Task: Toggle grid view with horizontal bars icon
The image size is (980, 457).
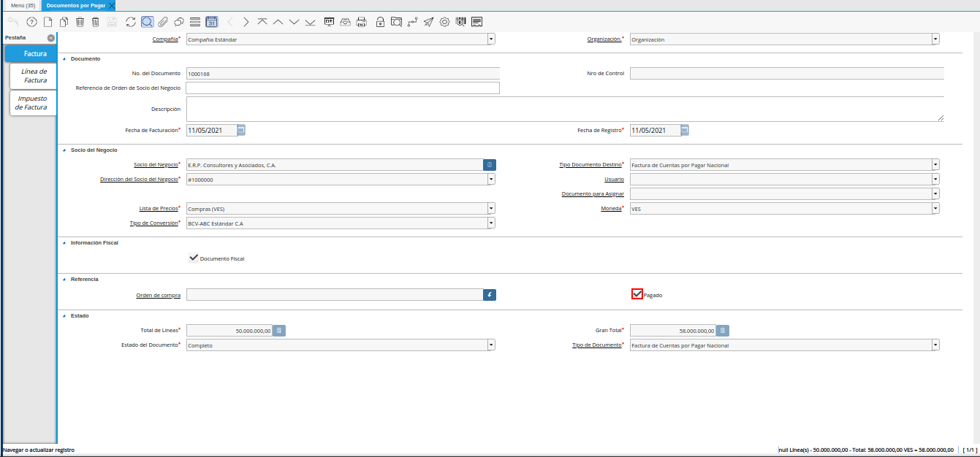Action: (x=195, y=22)
